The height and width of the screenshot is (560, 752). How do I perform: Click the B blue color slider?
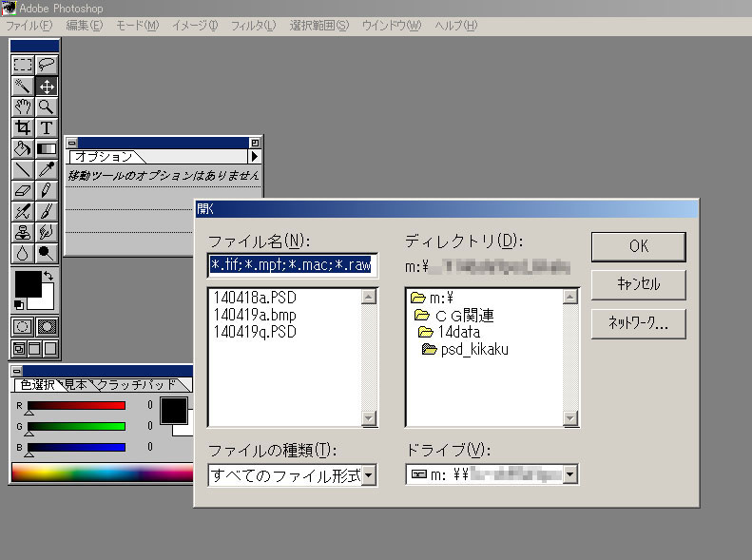[77, 447]
